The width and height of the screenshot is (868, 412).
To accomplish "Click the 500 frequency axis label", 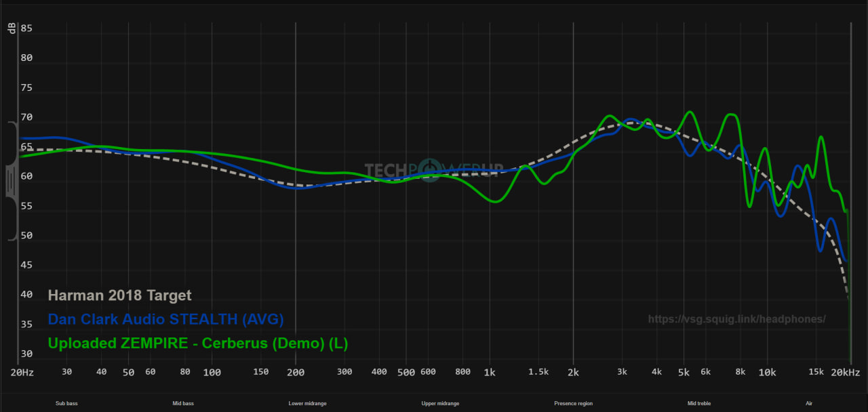I will pyautogui.click(x=406, y=372).
